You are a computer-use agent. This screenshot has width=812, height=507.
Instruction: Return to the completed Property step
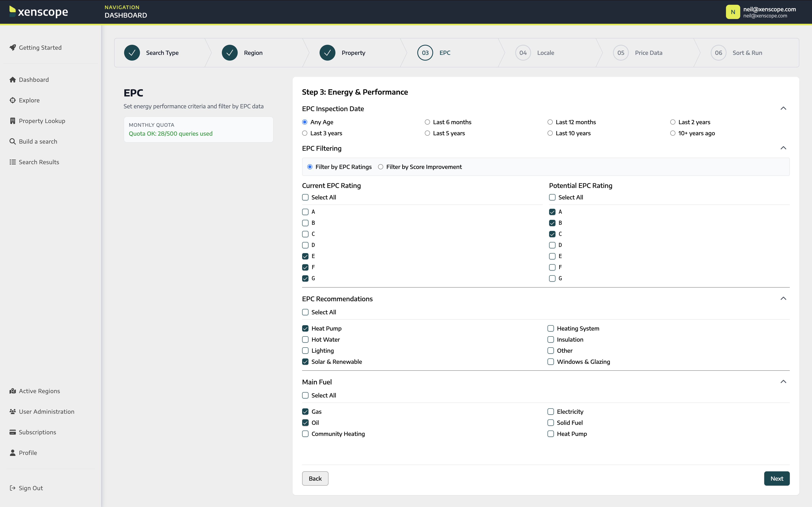coord(327,53)
